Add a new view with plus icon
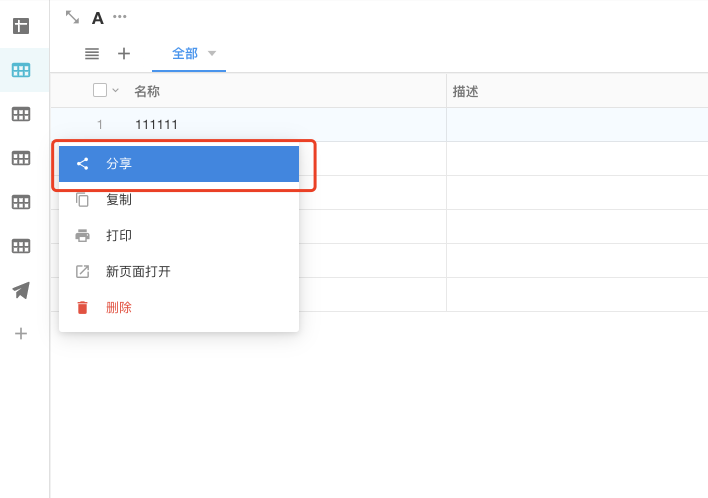Viewport: 708px width, 498px height. pyautogui.click(x=124, y=54)
